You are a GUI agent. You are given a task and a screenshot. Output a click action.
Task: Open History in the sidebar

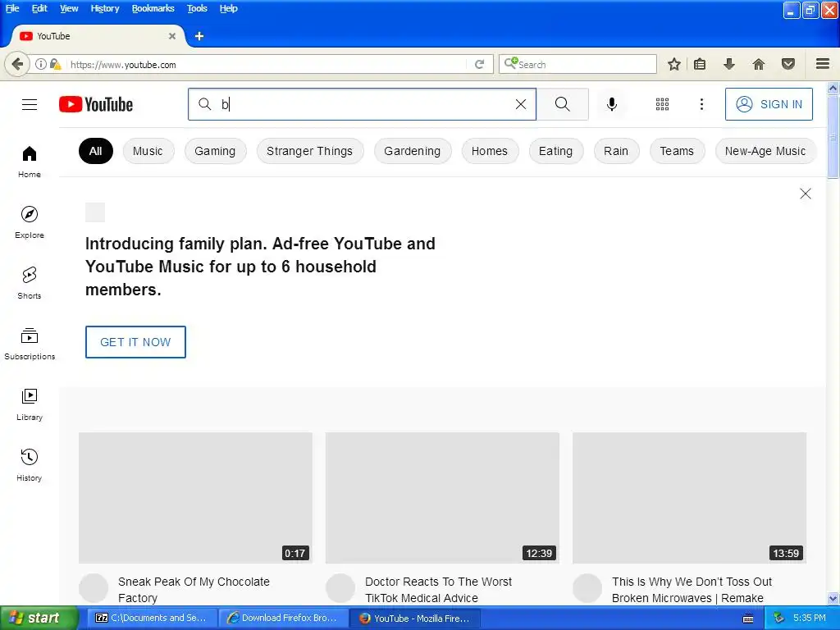[30, 465]
